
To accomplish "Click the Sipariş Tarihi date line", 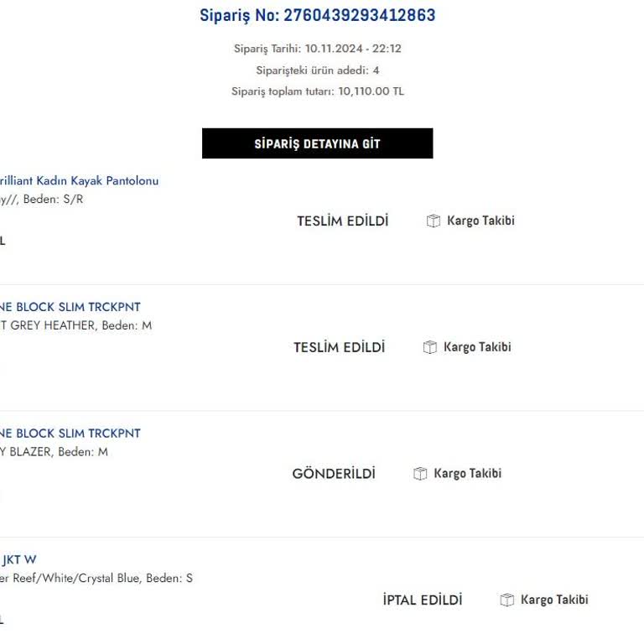I will (x=317, y=49).
